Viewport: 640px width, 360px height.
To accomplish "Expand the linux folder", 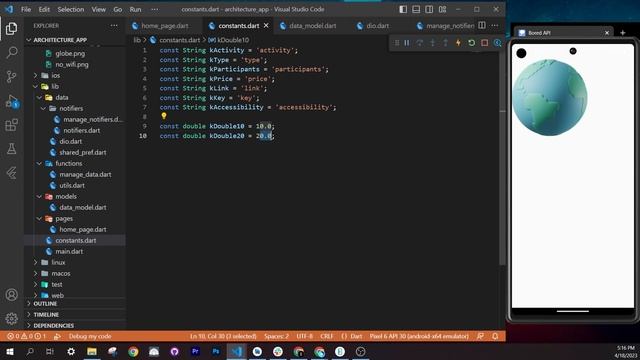I will [x=58, y=262].
